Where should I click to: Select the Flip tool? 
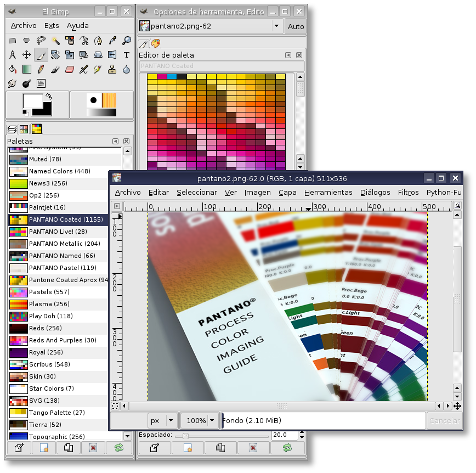[112, 55]
